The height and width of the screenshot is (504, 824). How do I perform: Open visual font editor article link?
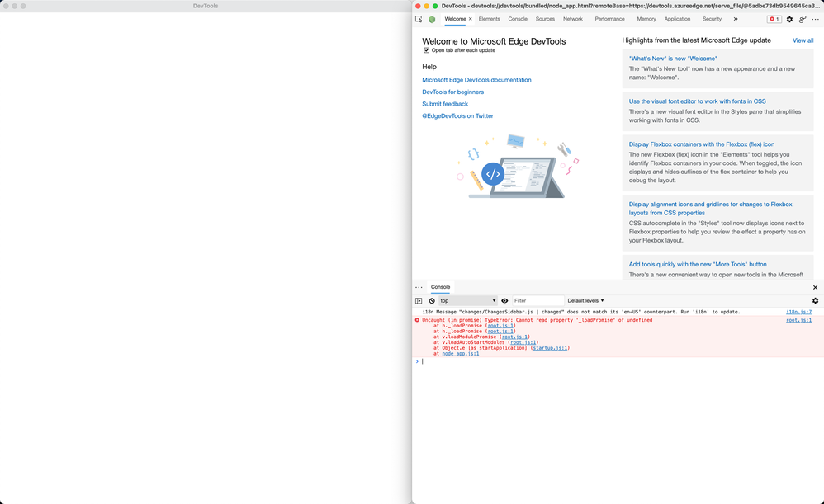[698, 101]
